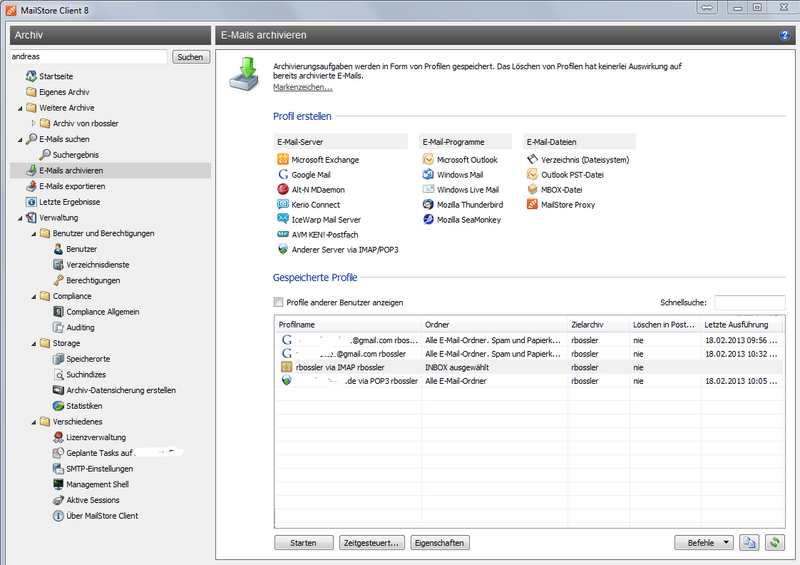Select the Windows Live Mail icon

428,189
